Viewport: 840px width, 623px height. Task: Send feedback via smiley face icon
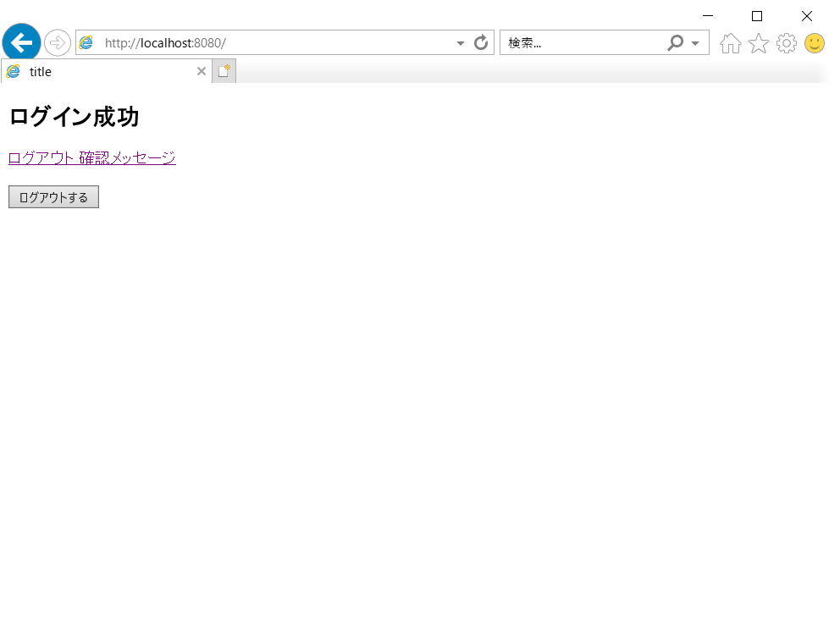coord(815,43)
